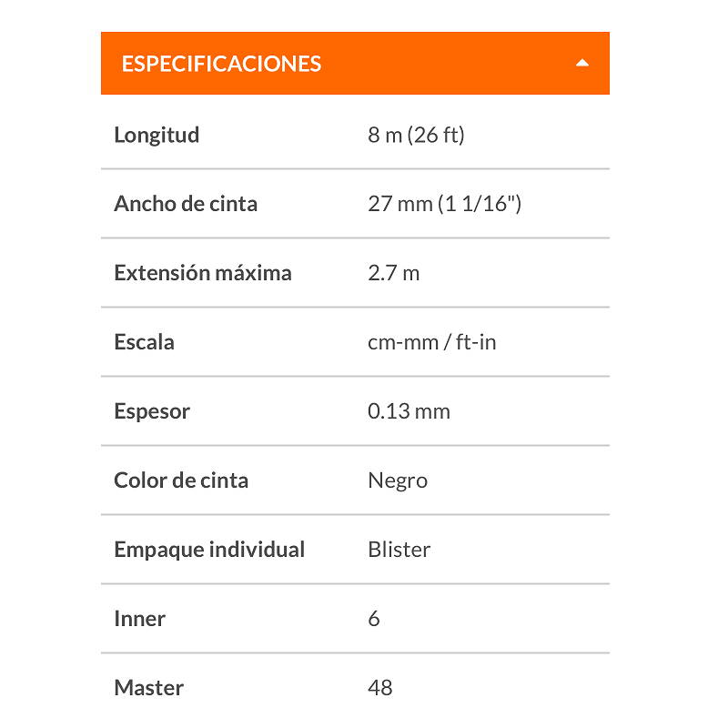The width and height of the screenshot is (728, 728).
Task: Click the Negro value text
Action: click(x=399, y=480)
